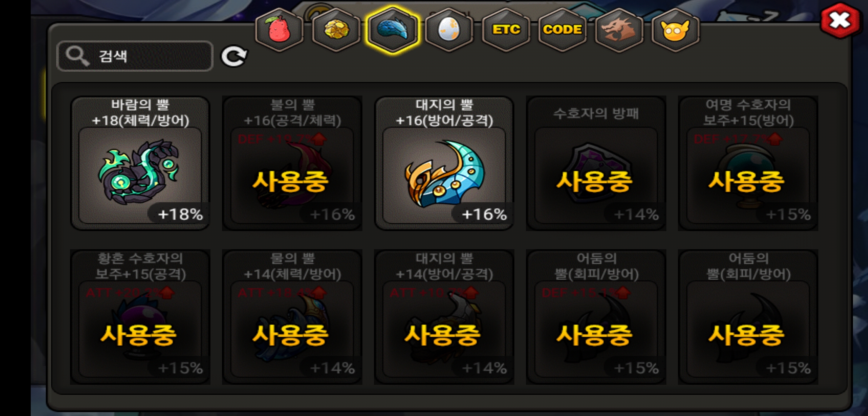868x416 pixels.
Task: Select the blue horn equipment tab
Action: [x=392, y=30]
